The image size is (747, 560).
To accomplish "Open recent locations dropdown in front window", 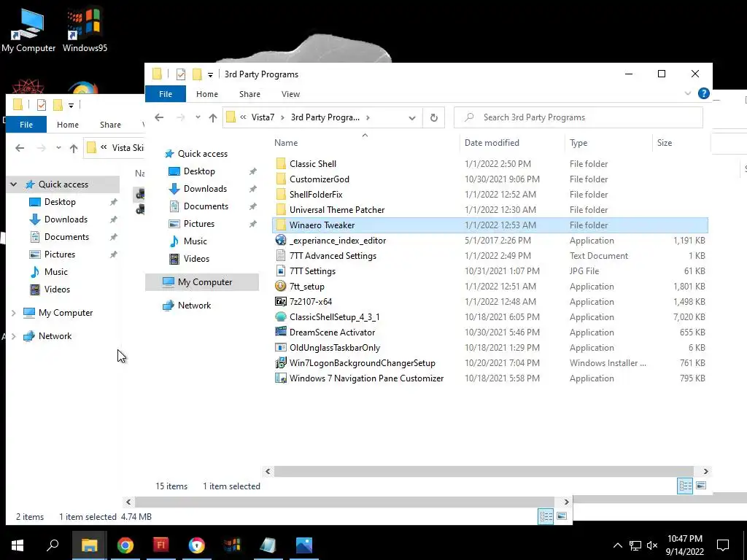I will 198,117.
